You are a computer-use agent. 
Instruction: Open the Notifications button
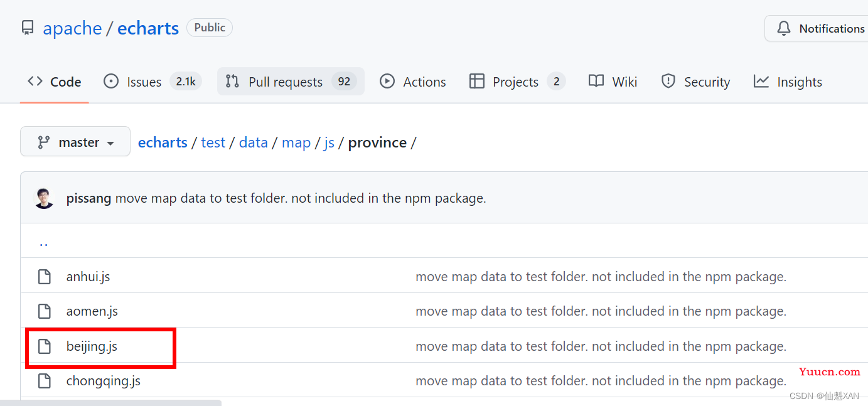coord(817,28)
